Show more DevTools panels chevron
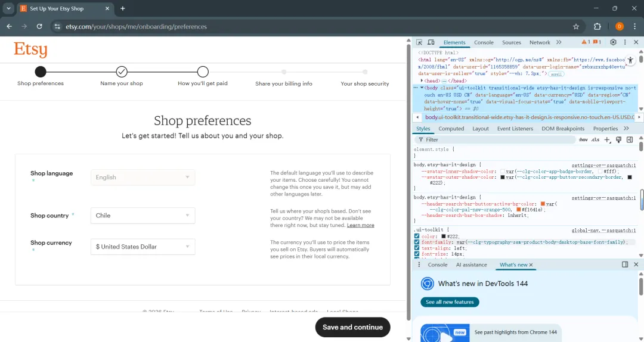This screenshot has height=342, width=644. (x=559, y=42)
